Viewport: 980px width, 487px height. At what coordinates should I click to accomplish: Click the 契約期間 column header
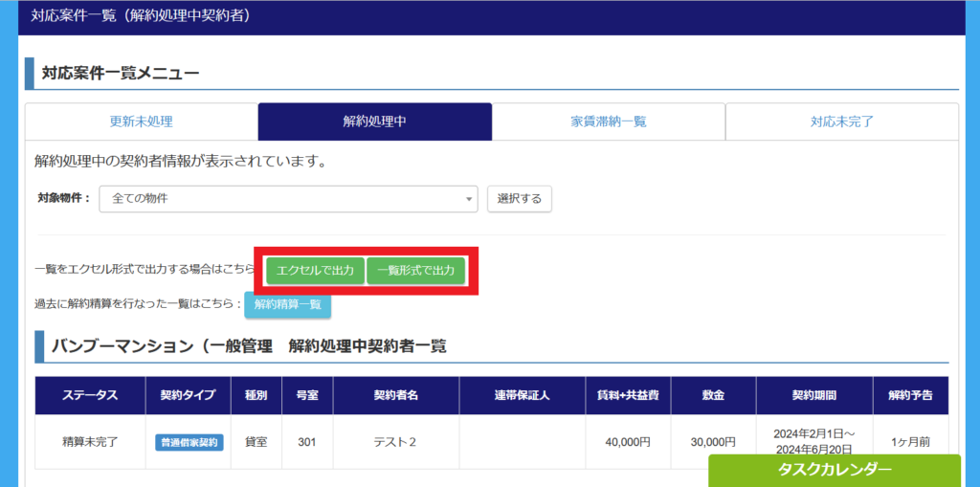[813, 395]
